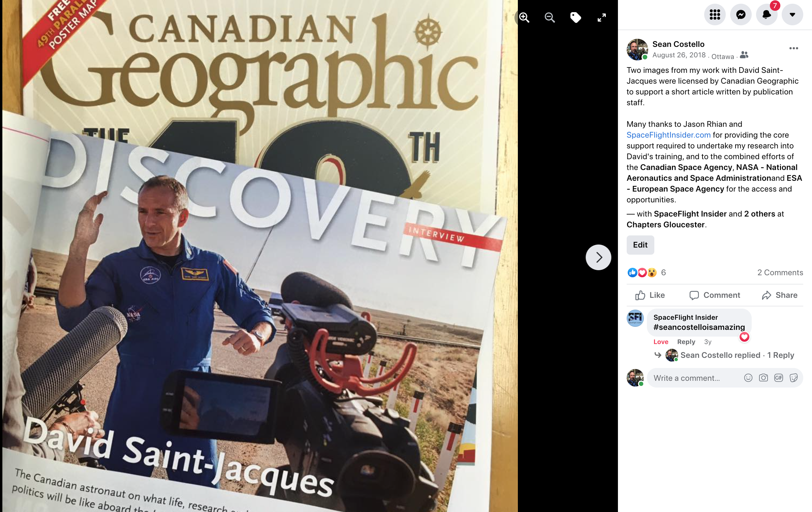Open the Facebook apps grid menu

point(715,15)
